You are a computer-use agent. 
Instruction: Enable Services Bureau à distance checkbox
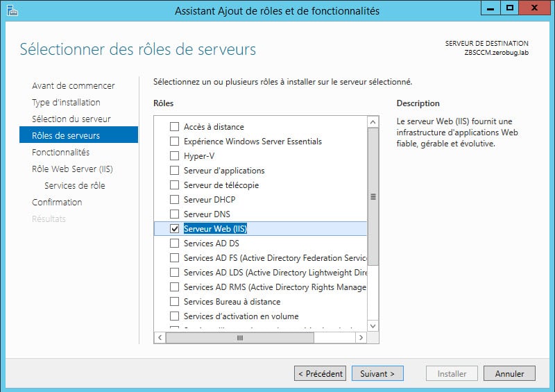175,301
